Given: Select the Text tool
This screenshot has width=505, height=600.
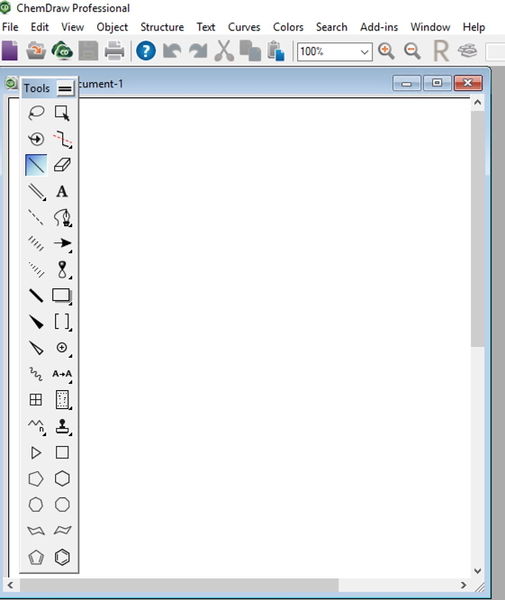Looking at the screenshot, I should click(x=62, y=191).
